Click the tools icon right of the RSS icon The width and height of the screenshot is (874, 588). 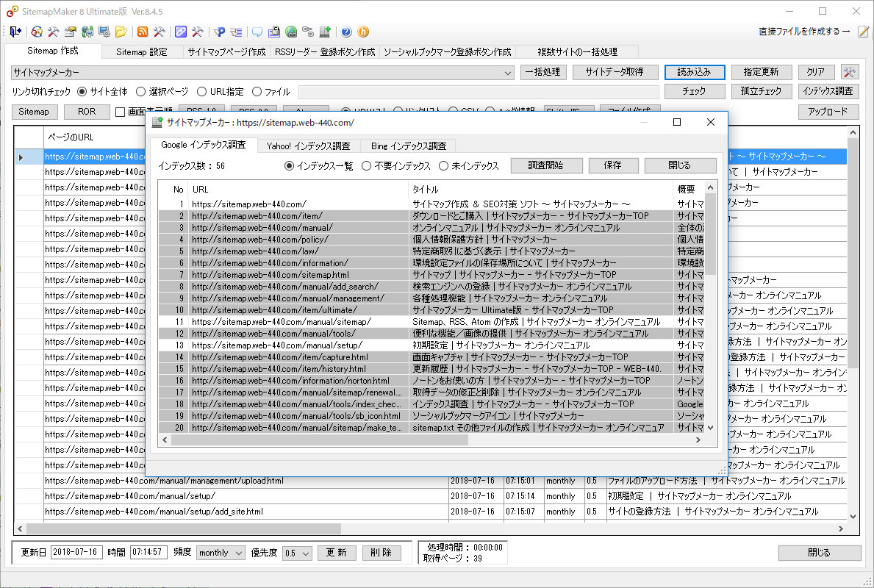pos(160,32)
